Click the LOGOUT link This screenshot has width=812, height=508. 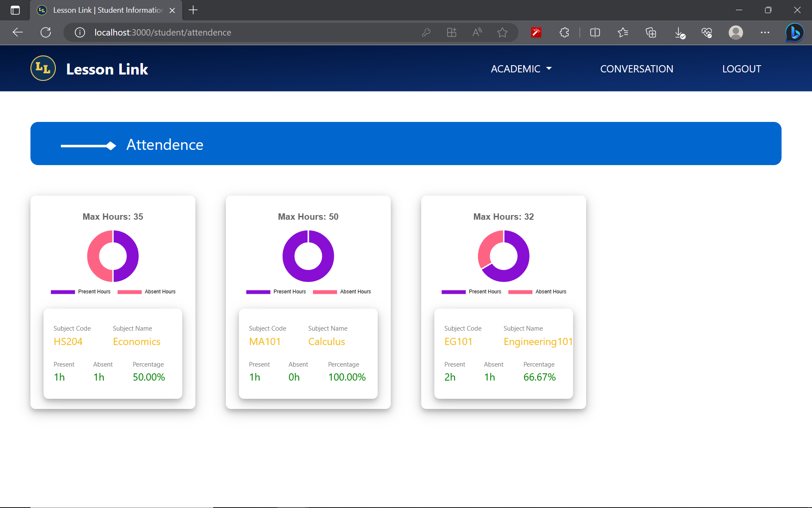click(741, 69)
